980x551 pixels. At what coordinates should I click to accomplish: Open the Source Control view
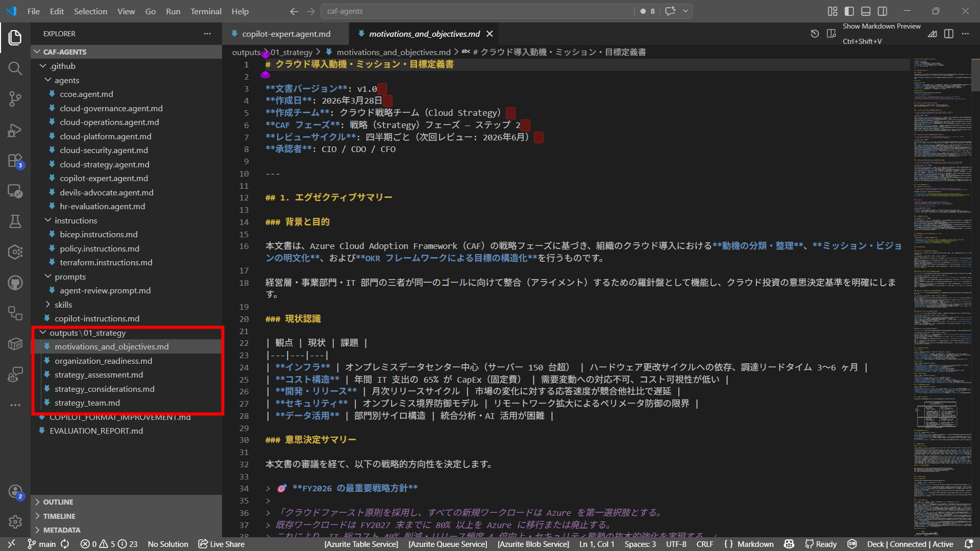point(15,99)
